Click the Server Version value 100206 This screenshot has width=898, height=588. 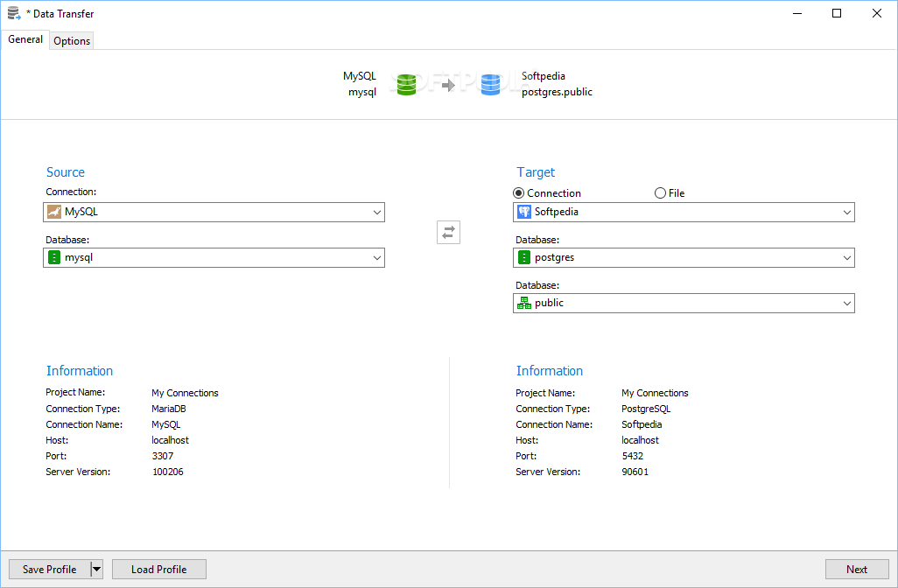pos(168,472)
